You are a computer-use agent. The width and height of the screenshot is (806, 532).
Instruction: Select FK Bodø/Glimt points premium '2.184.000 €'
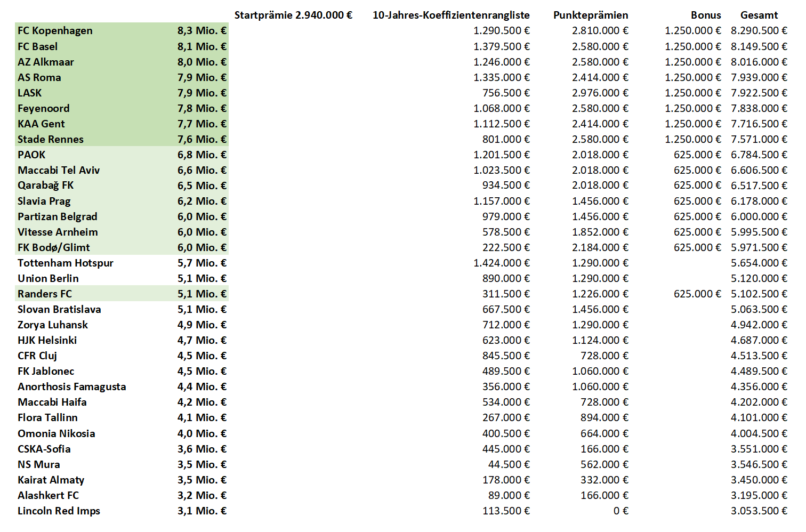click(x=600, y=247)
